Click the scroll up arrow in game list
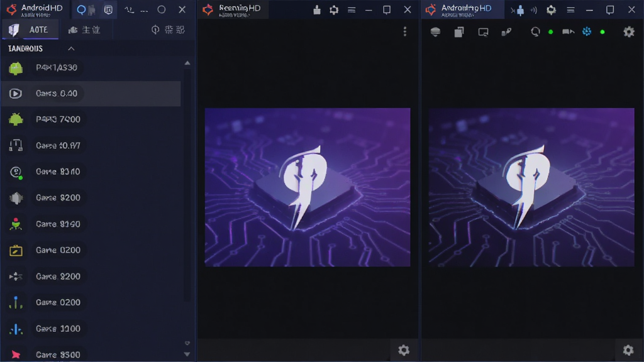Screen dimensions: 644x362 point(187,63)
